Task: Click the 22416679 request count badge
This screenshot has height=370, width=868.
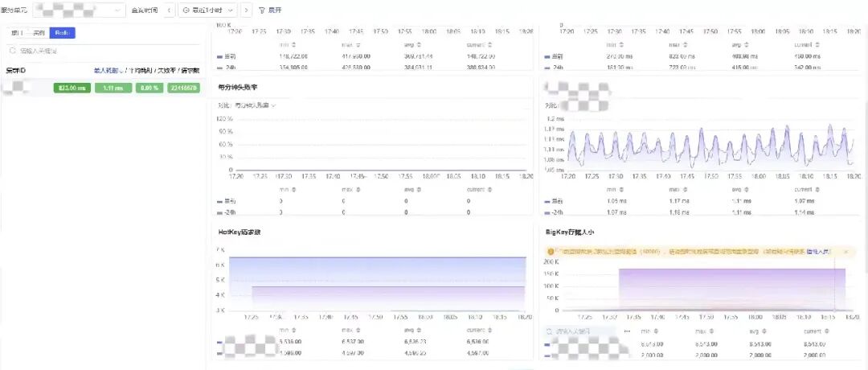Action: point(183,88)
